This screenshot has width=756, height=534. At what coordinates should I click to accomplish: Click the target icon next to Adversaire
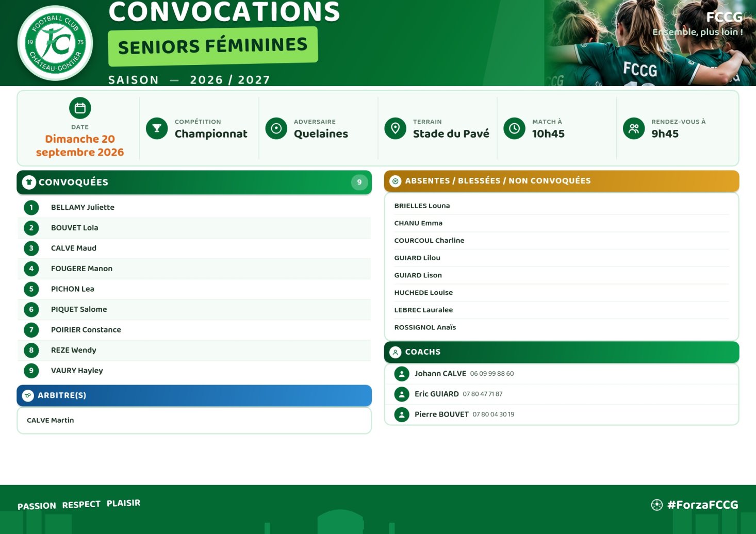[x=276, y=128]
